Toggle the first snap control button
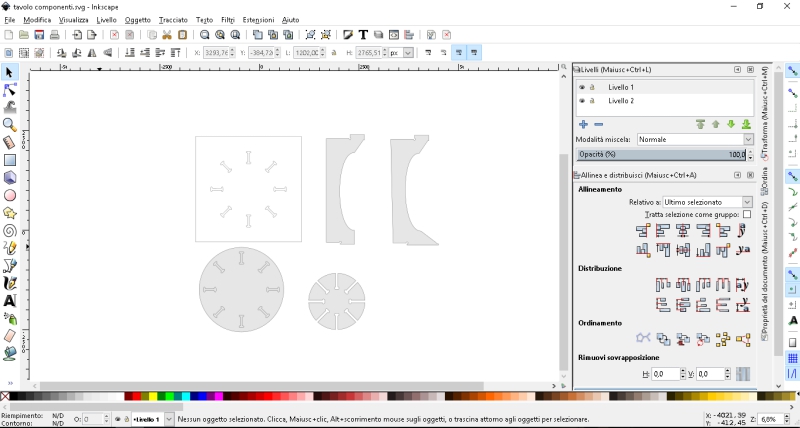This screenshot has height=428, width=800. point(792,71)
